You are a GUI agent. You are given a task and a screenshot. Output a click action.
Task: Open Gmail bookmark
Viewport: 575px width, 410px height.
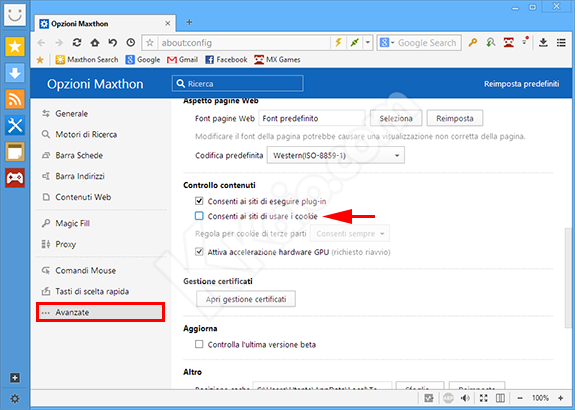182,59
